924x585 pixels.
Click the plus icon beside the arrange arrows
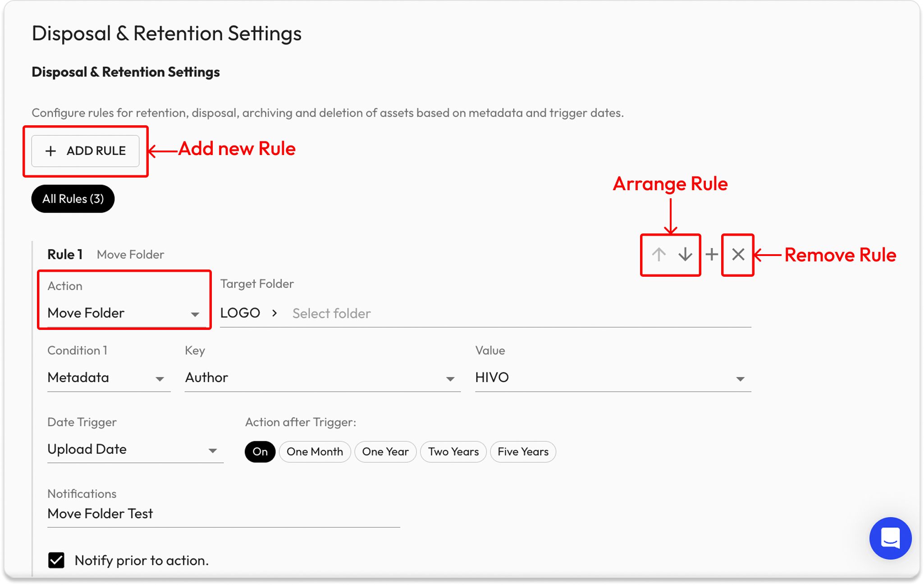pyautogui.click(x=712, y=255)
